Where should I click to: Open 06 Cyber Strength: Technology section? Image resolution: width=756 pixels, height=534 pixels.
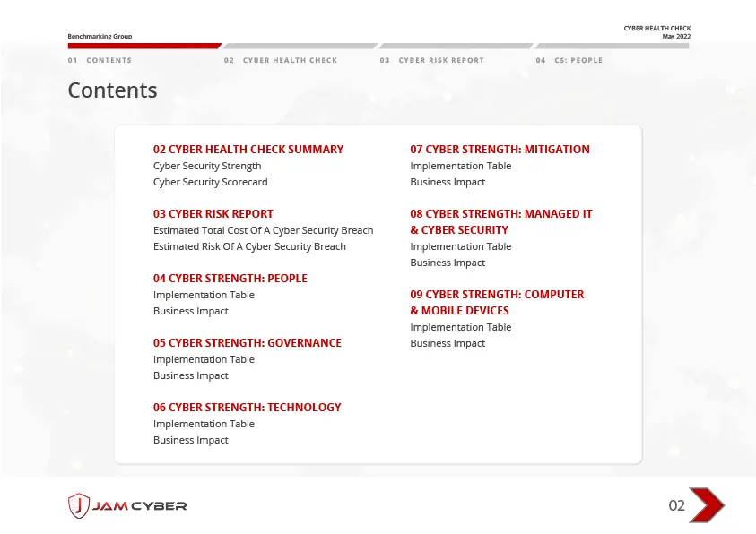click(x=248, y=408)
